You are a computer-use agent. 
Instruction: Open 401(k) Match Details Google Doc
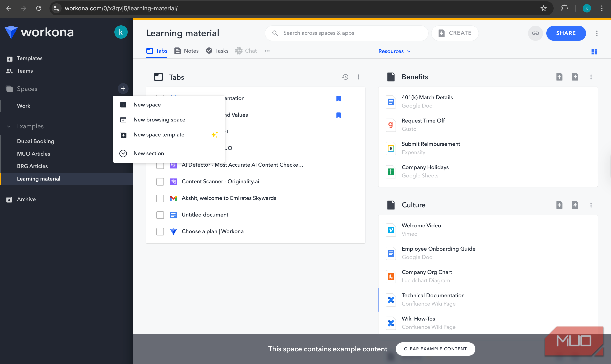click(x=488, y=101)
